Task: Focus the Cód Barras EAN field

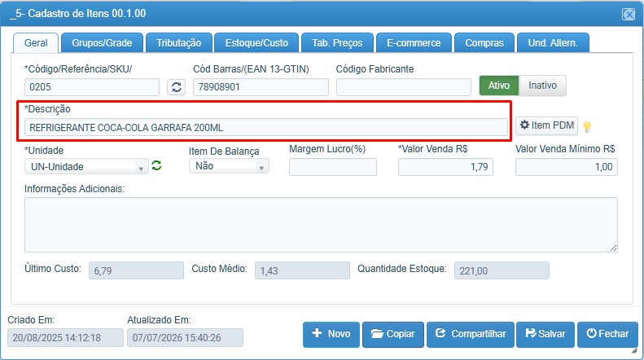Action: pyautogui.click(x=261, y=87)
